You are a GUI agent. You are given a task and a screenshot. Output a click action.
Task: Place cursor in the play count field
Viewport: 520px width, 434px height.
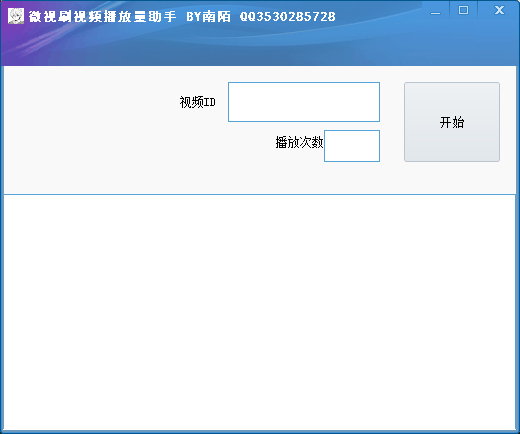point(352,146)
